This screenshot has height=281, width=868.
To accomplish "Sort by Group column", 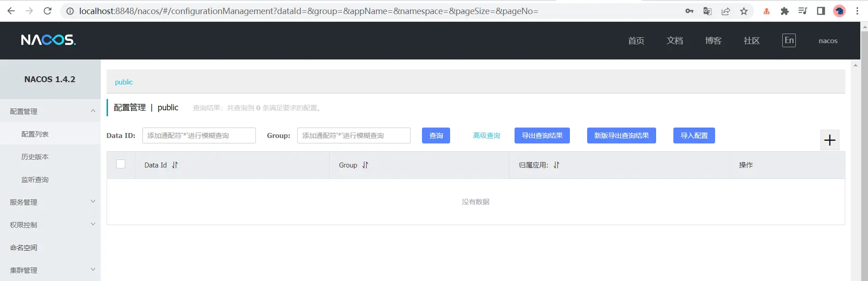I will click(x=365, y=165).
